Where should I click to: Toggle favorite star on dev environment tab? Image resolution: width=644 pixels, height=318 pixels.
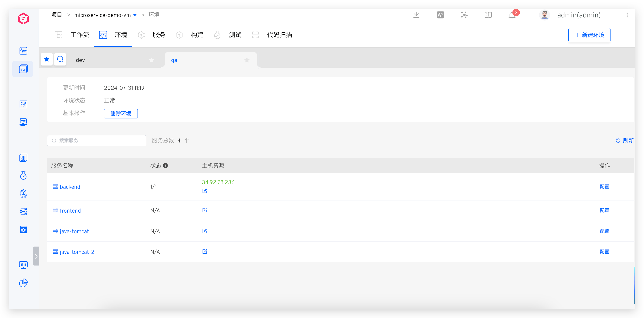click(152, 60)
